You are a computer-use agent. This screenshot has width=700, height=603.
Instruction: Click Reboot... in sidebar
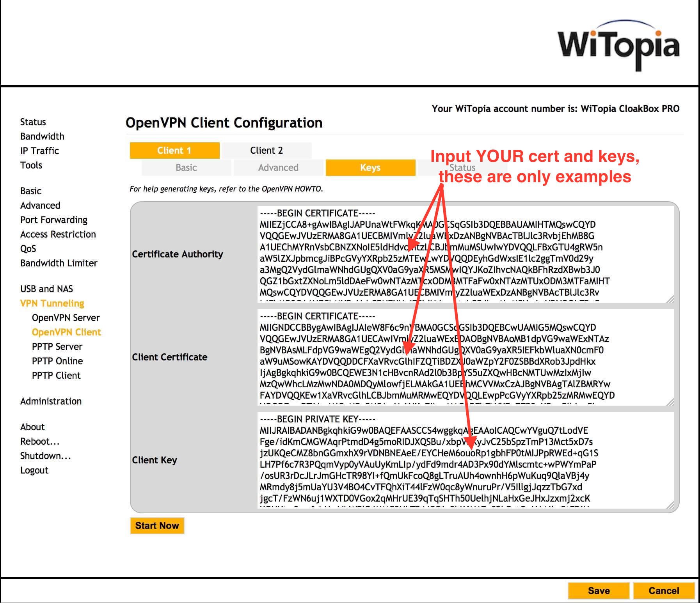40,442
